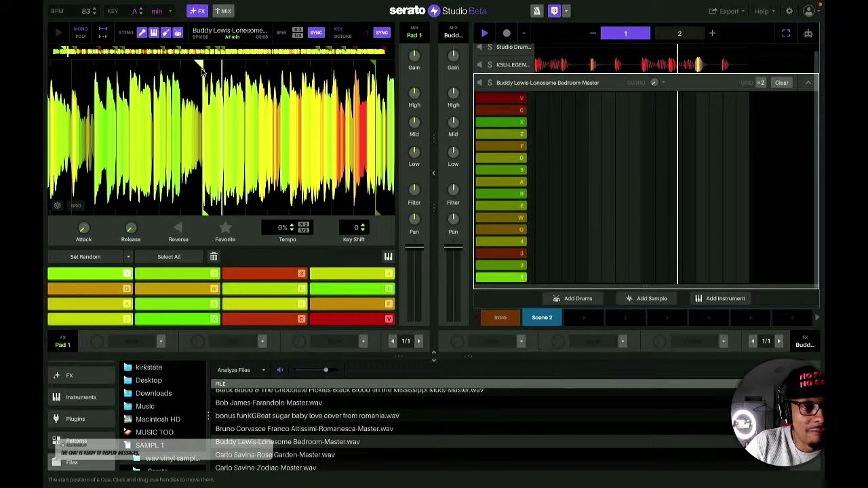Open the record options dropdown arrow
The width and height of the screenshot is (868, 488).
coord(524,33)
